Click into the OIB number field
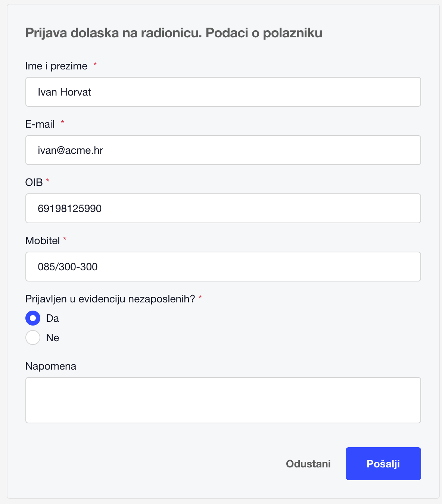The width and height of the screenshot is (442, 504). 223,208
